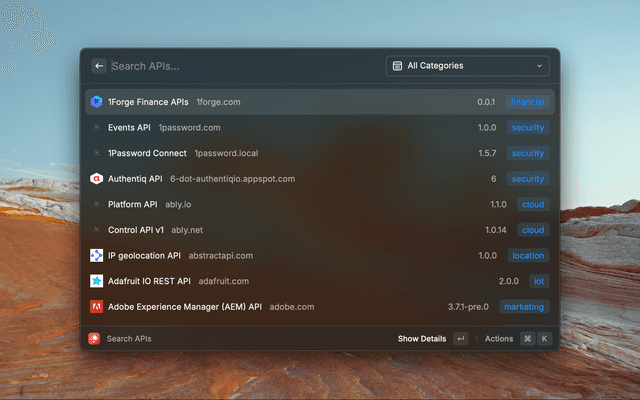Click the financial tag on 1Forge
The image size is (640, 400).
527,102
